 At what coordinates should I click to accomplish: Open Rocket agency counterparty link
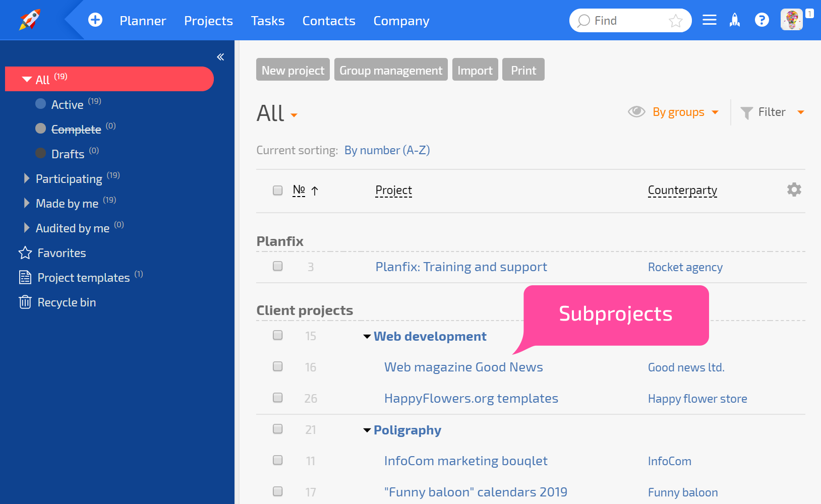[x=685, y=267]
